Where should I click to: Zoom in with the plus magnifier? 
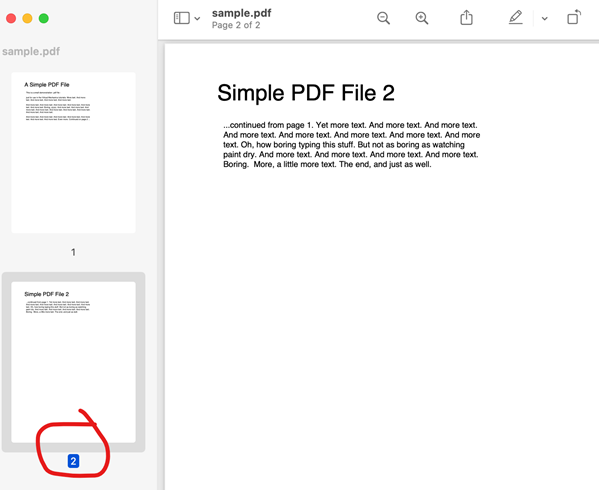point(422,18)
